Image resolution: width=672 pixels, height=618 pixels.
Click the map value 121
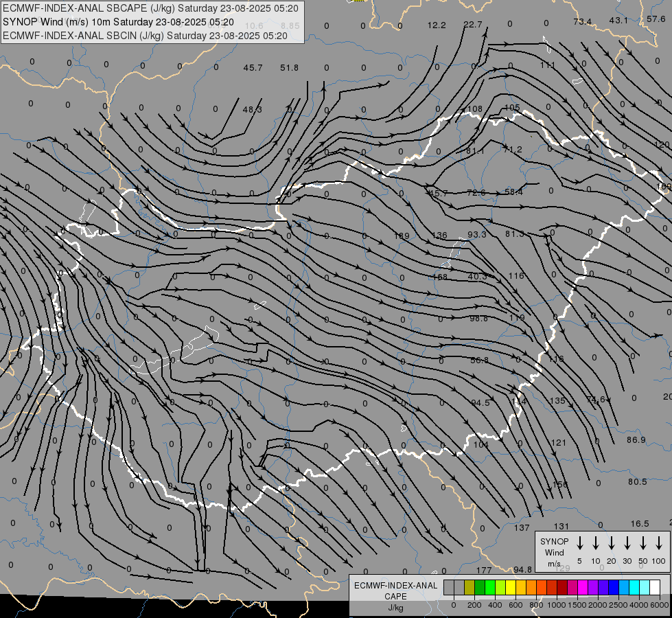559,443
